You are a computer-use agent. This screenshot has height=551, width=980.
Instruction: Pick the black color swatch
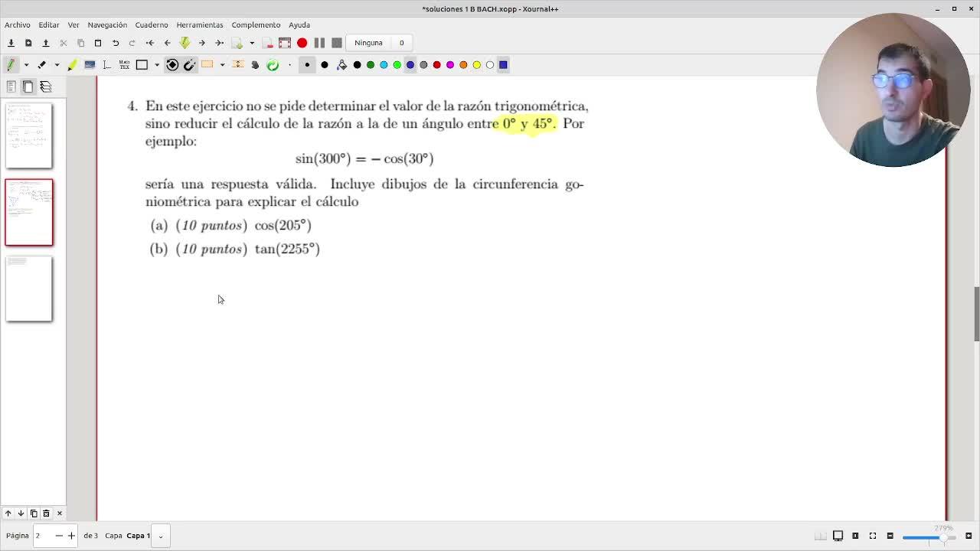point(358,65)
